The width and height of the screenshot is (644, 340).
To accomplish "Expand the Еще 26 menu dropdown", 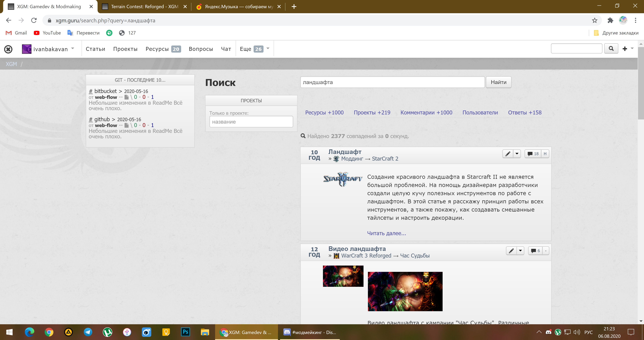I will (268, 49).
